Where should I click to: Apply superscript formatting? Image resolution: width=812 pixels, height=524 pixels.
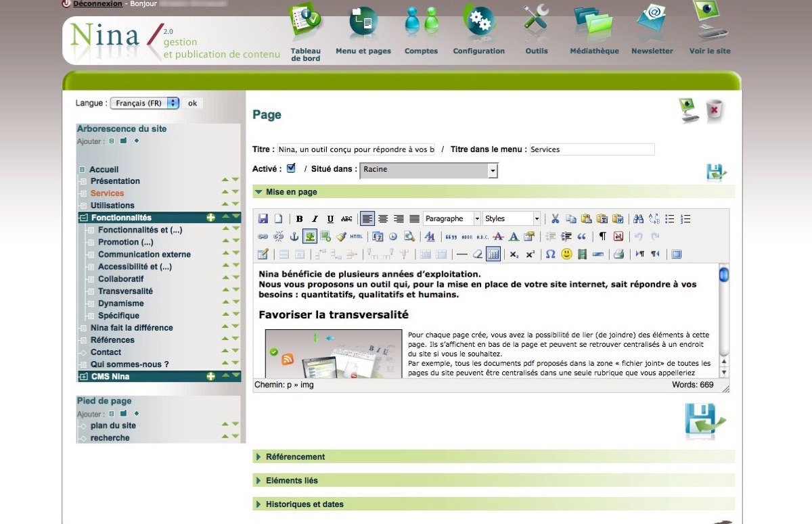pos(530,254)
